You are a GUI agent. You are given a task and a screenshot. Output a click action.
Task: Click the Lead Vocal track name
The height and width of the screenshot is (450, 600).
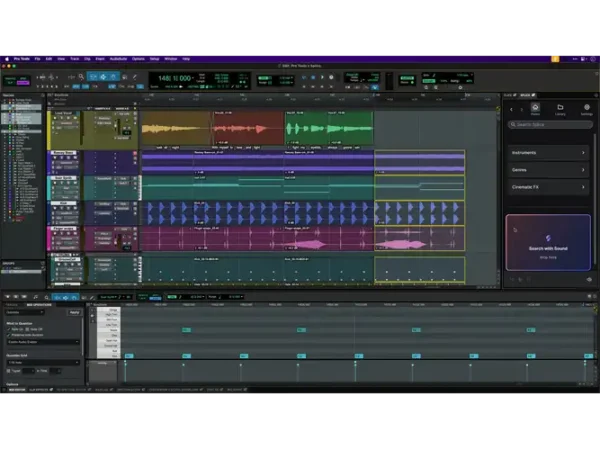click(x=63, y=113)
